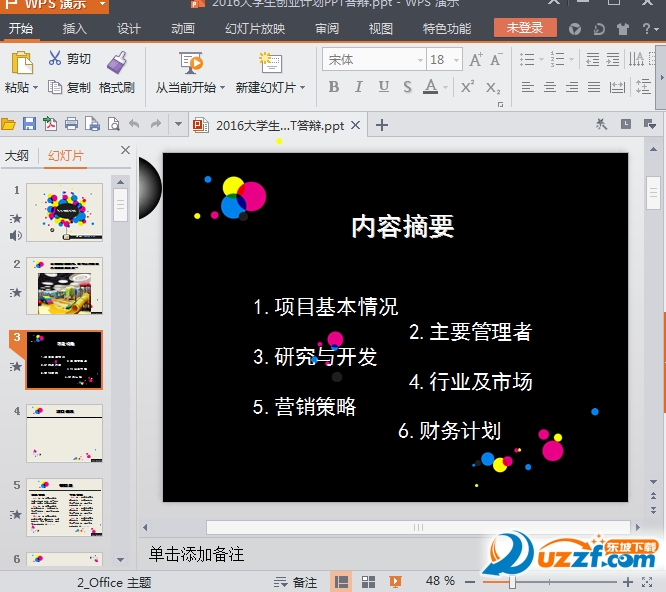Activate the Format Painter brush
Image resolution: width=666 pixels, height=592 pixels.
coord(117,63)
